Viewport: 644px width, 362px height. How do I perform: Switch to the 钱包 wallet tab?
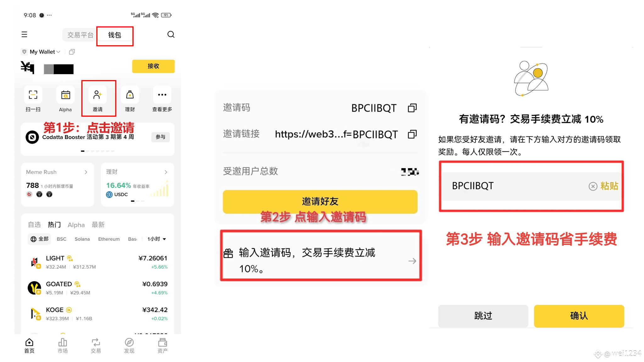click(114, 35)
